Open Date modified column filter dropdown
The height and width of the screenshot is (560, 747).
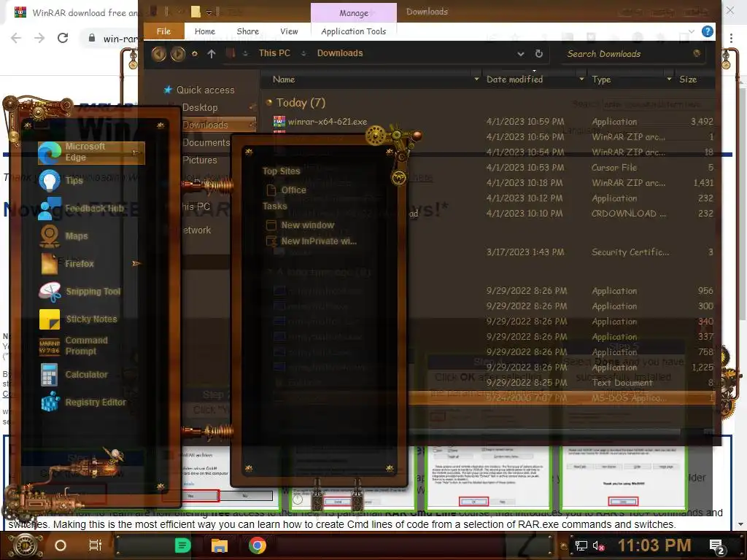[581, 79]
